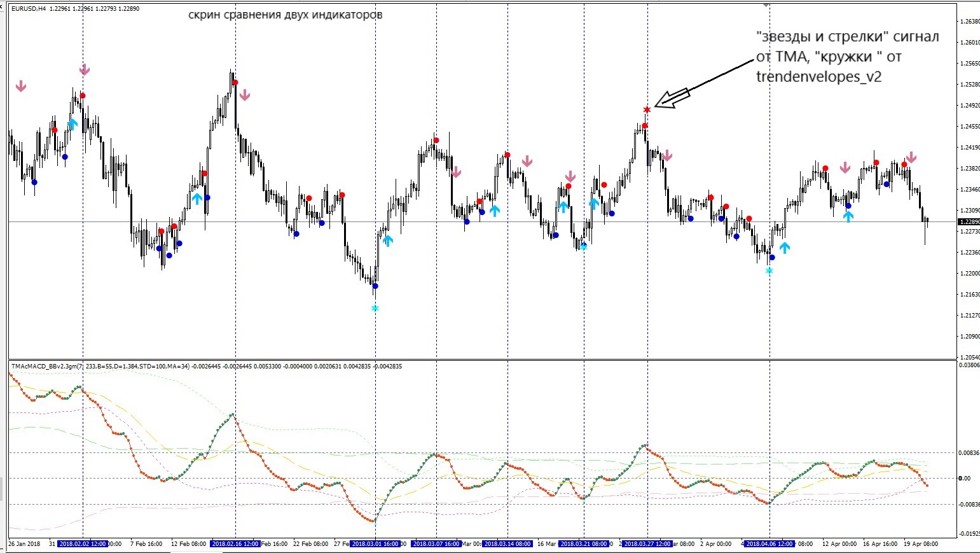Click the cyan star below the 2018.03.01 low

(x=375, y=309)
